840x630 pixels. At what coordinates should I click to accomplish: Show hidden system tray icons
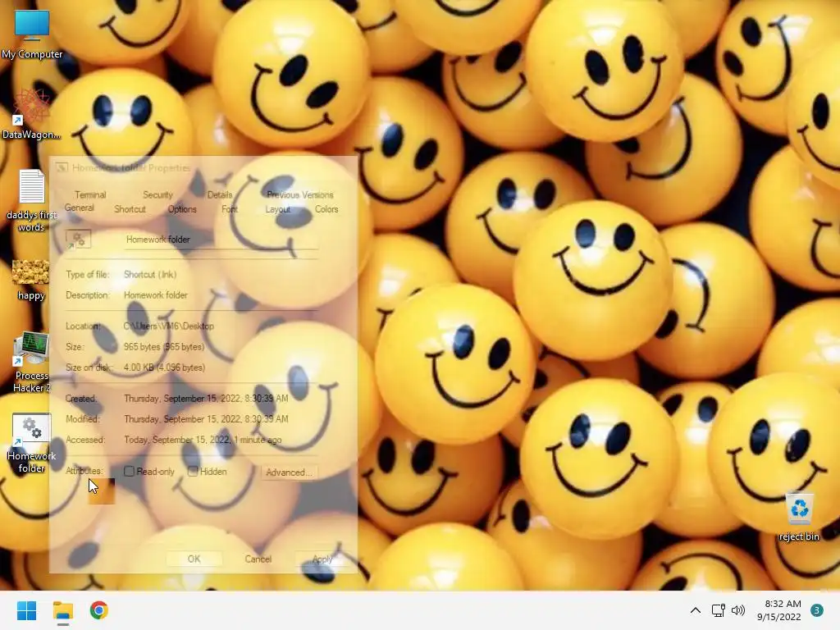pos(696,610)
